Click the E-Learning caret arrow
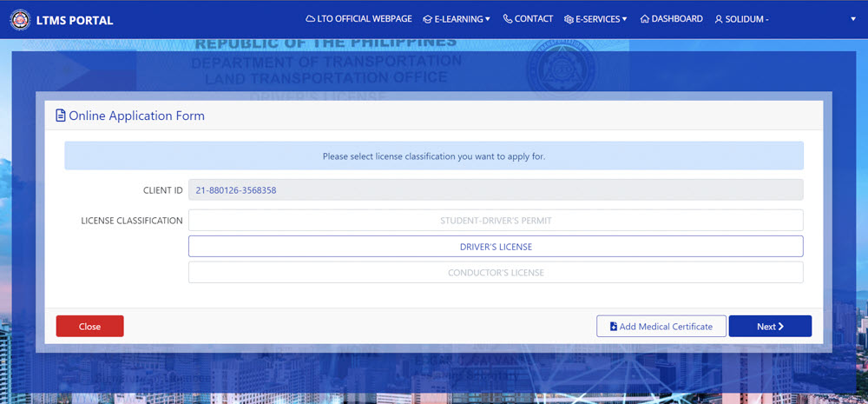Screen dimensions: 868x404 [x=488, y=19]
